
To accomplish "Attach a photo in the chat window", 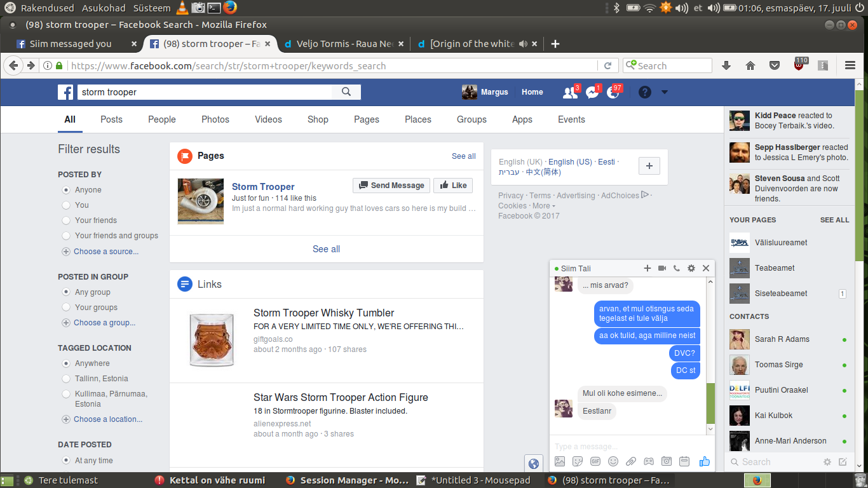I will coord(560,462).
